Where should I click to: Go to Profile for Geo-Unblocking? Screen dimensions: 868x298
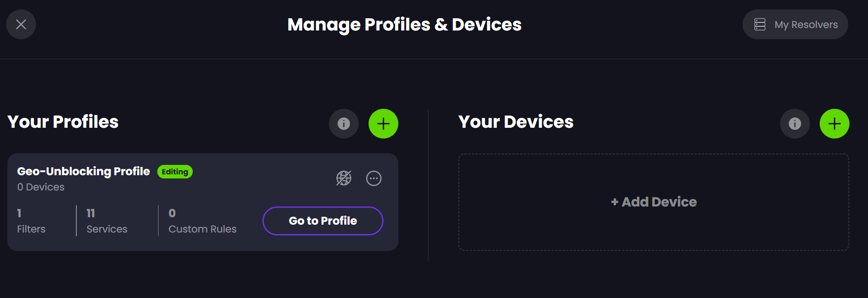[x=323, y=221]
